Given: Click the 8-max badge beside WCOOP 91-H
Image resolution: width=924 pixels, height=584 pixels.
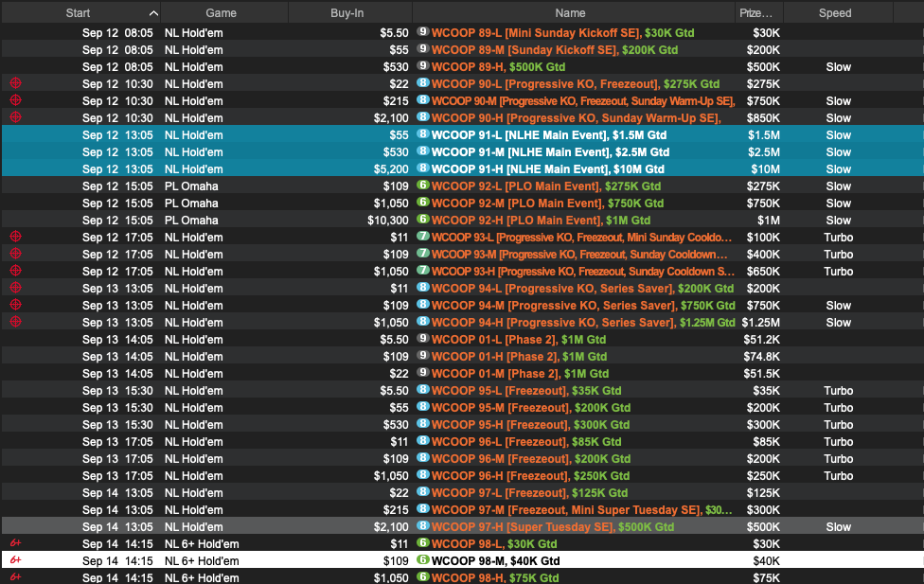Looking at the screenshot, I should point(422,168).
